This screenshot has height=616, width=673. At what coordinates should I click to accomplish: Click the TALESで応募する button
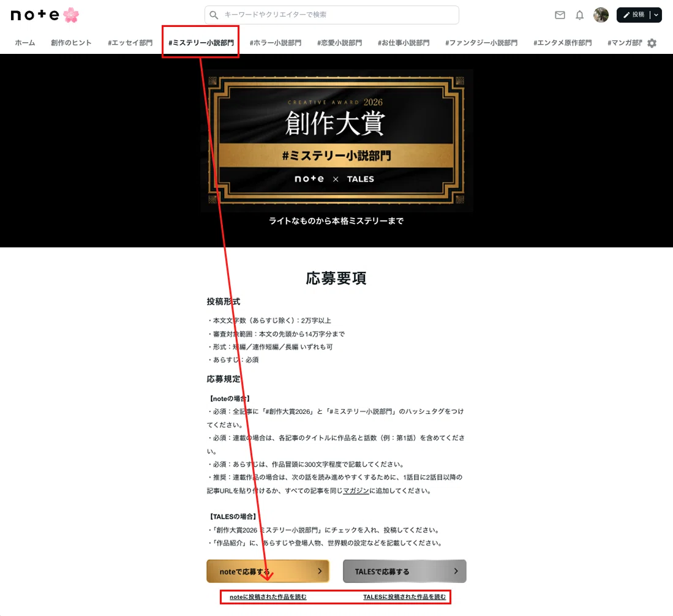pyautogui.click(x=404, y=571)
